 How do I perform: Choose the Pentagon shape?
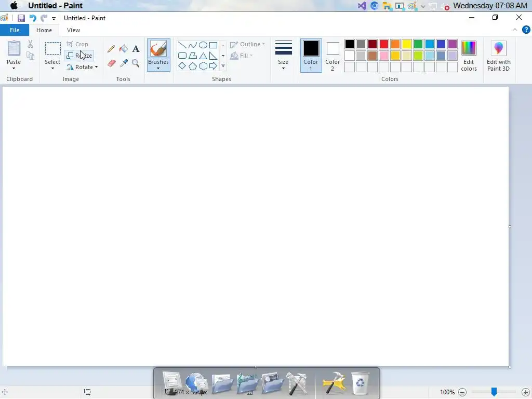193,66
